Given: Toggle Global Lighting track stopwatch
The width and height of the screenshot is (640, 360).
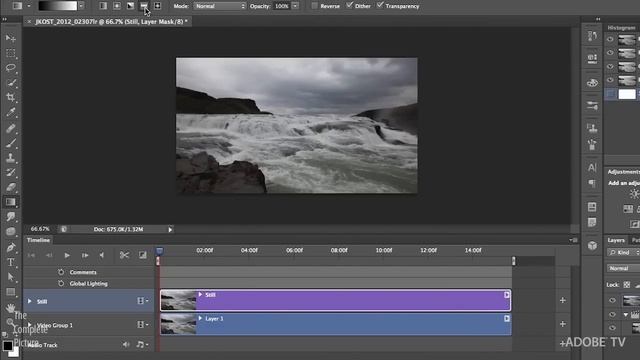Looking at the screenshot, I should coord(61,283).
